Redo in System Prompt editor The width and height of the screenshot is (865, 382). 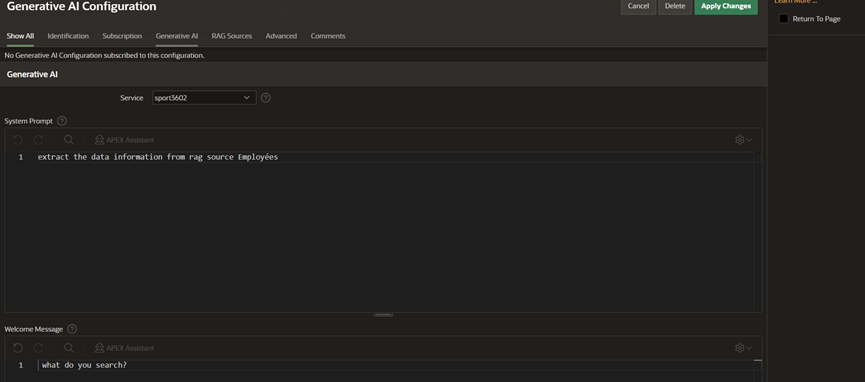point(39,140)
